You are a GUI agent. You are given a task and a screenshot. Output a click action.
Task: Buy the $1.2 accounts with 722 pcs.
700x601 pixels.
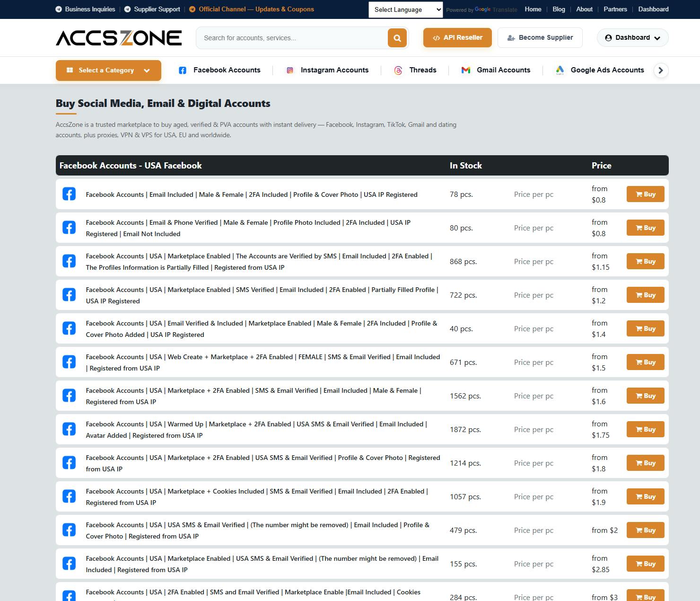click(x=646, y=295)
